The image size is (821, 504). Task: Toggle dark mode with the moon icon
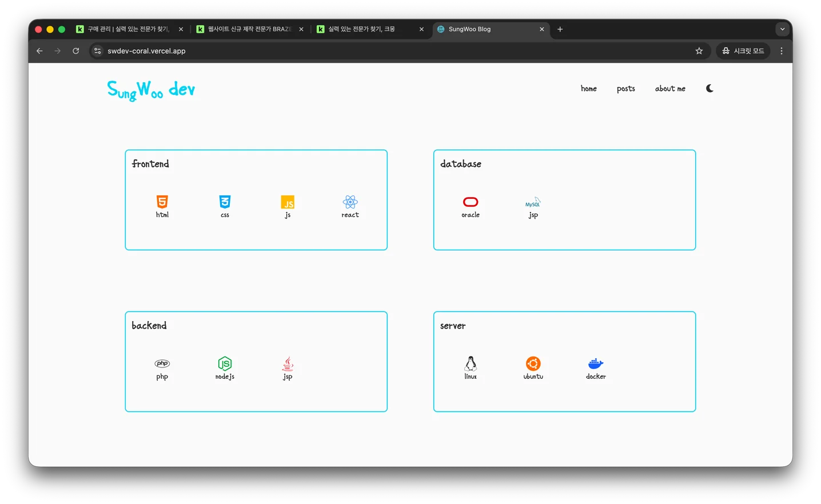(x=710, y=88)
